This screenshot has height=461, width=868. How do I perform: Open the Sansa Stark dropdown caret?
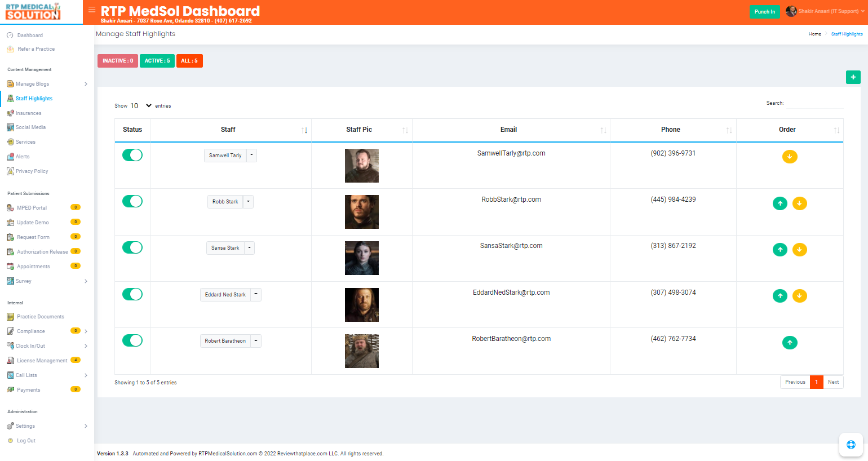point(249,248)
